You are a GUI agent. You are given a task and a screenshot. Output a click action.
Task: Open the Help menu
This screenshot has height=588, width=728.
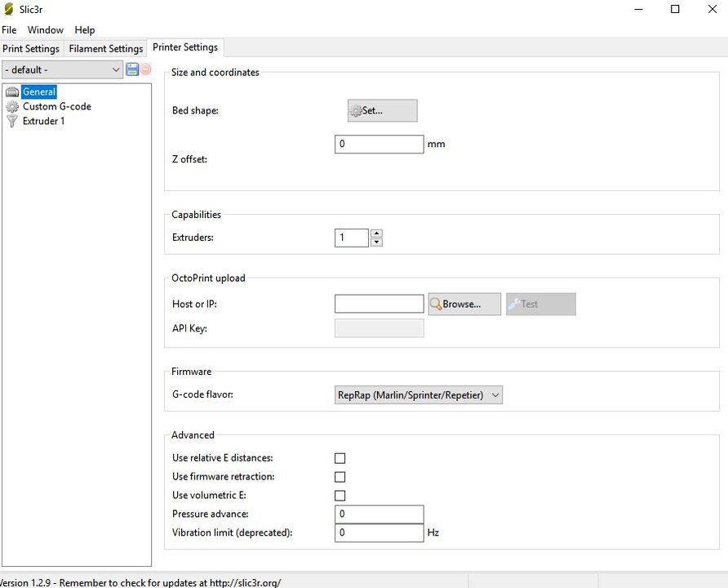click(x=85, y=29)
